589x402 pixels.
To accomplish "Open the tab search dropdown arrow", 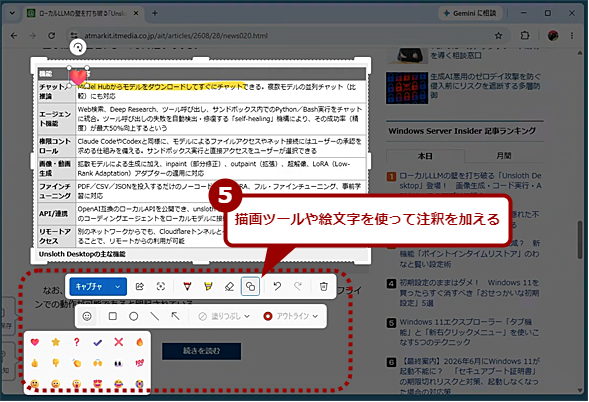I will point(12,13).
